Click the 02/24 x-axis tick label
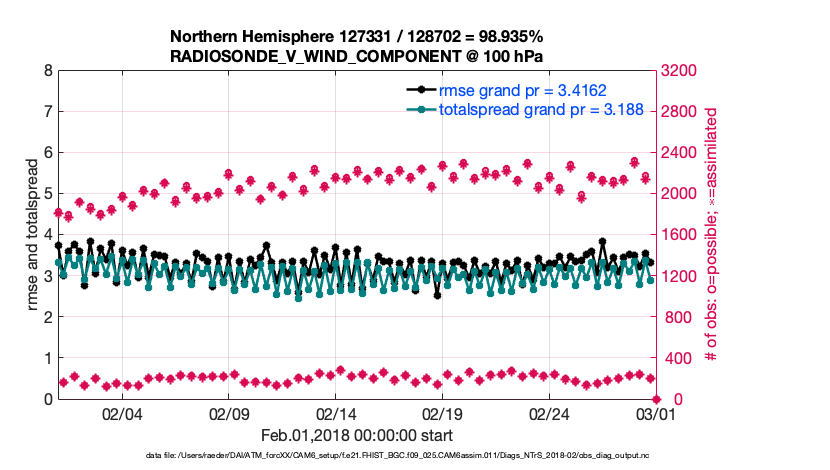The width and height of the screenshot is (830, 470). tap(550, 413)
